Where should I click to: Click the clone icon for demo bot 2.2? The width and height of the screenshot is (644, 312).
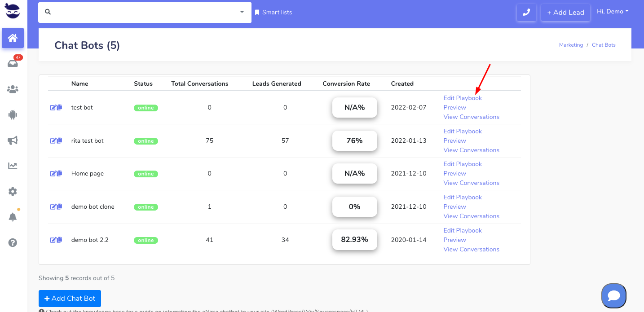point(60,240)
